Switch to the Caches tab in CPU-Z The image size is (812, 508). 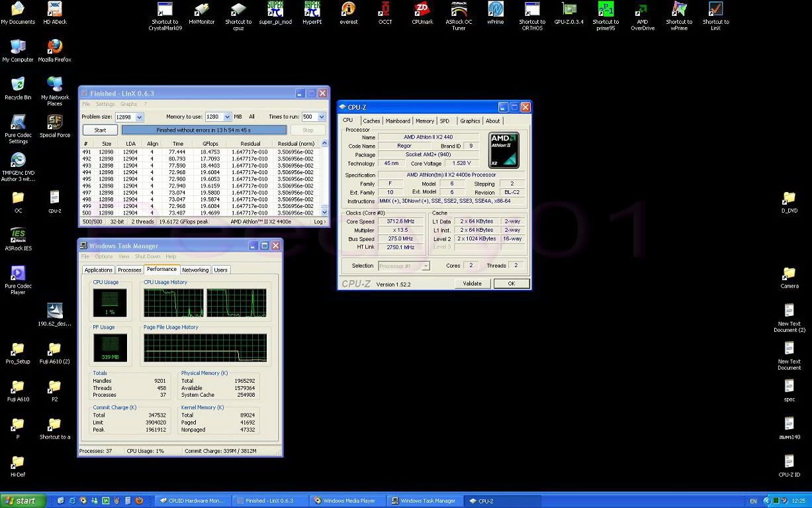(371, 121)
